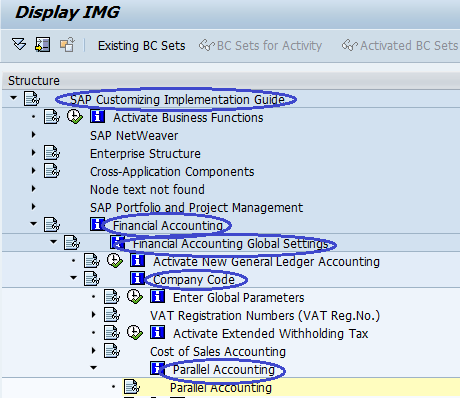Expand the Enterprise Structure node
Screen dimensions: 460x398
pos(33,153)
